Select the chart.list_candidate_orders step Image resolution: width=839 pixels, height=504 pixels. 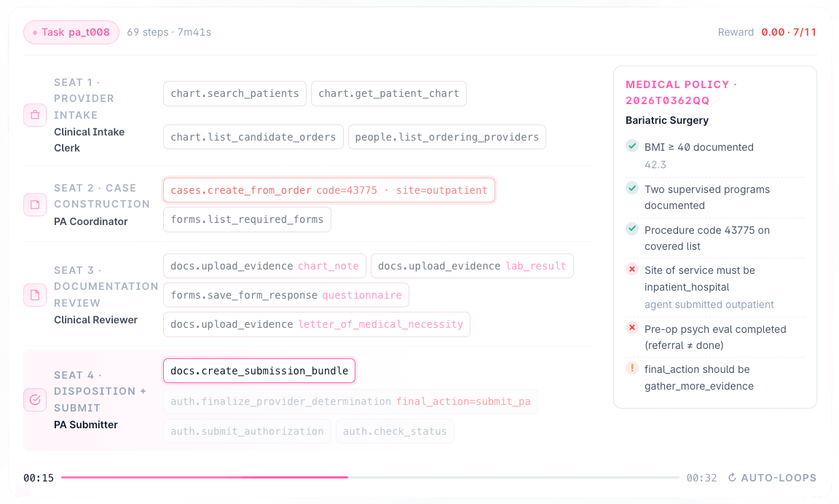[253, 137]
